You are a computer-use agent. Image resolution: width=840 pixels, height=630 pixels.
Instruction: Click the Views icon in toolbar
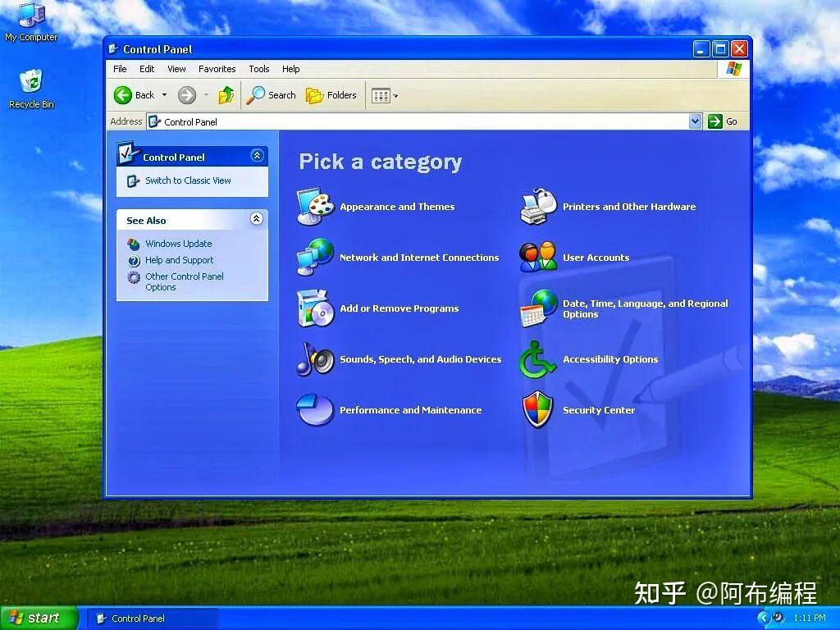(x=381, y=96)
